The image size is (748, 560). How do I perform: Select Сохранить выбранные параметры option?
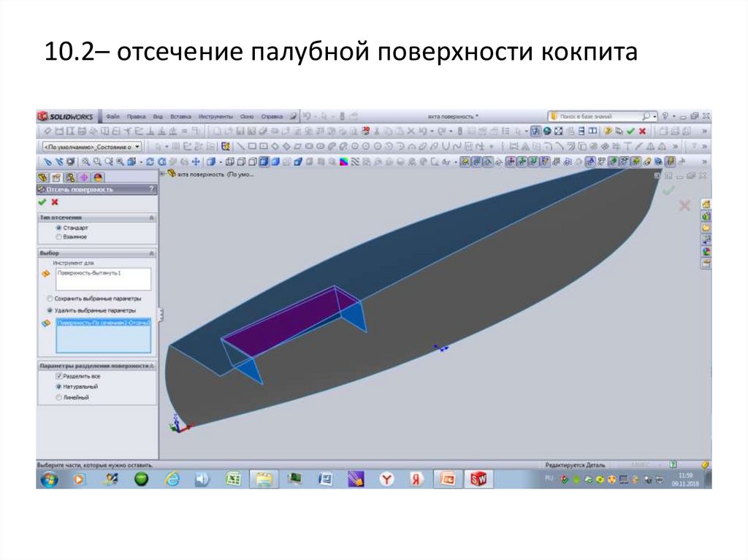(50, 299)
